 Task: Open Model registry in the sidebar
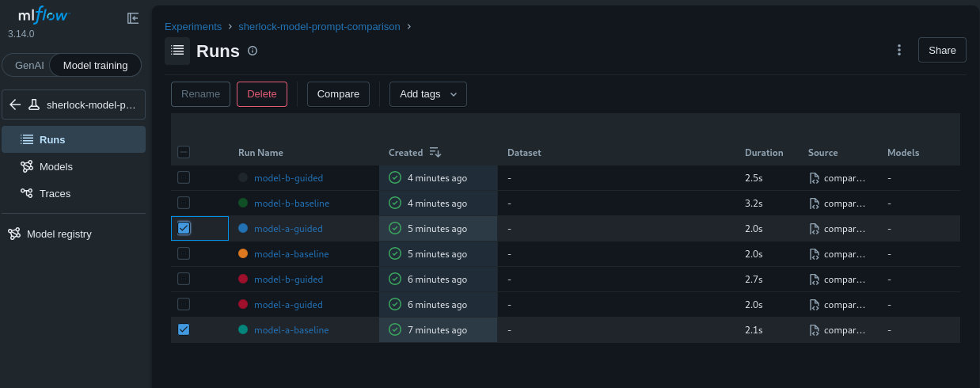point(74,234)
